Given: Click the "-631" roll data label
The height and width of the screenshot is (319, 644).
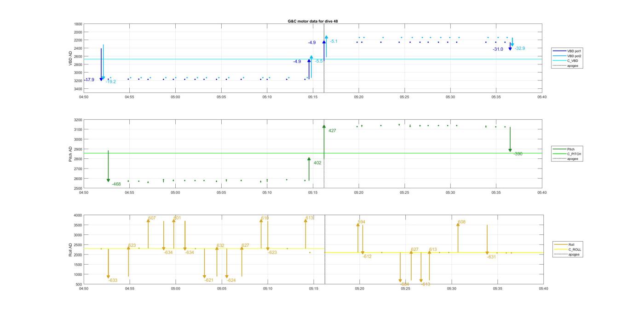Looking at the screenshot, I should (491, 257).
